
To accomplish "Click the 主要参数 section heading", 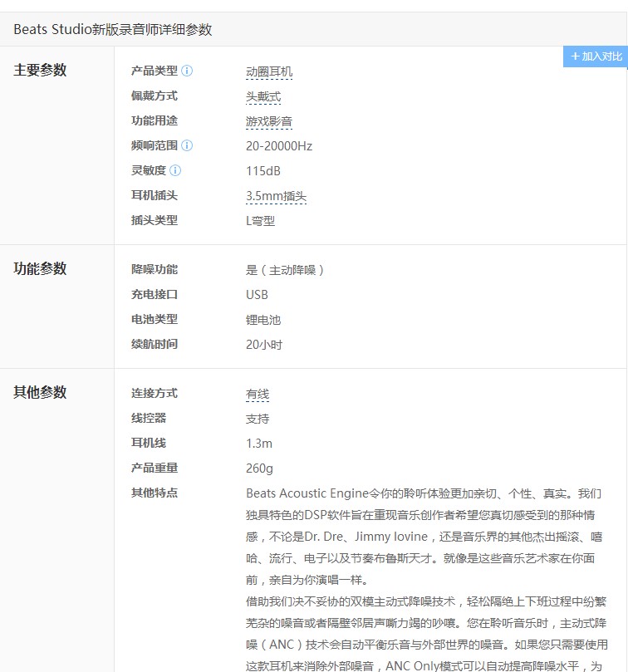I will [40, 70].
